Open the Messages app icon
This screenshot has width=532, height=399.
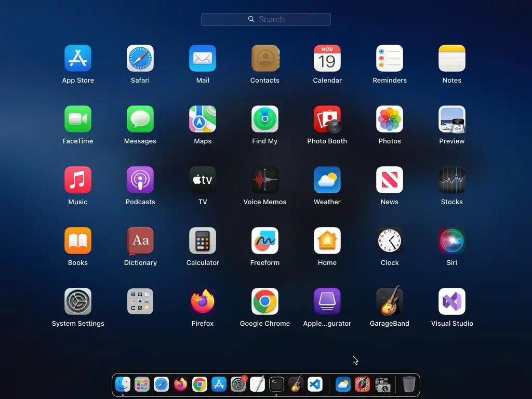click(x=140, y=119)
